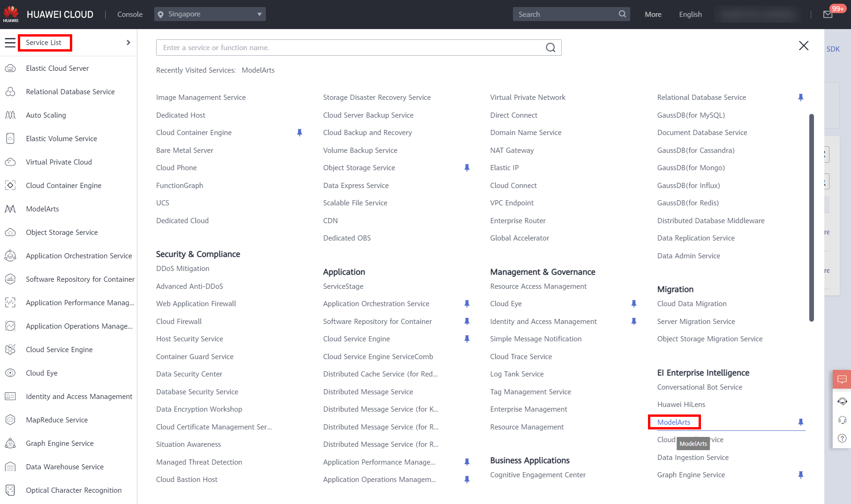The height and width of the screenshot is (504, 851).
Task: Unpin Object Storage Service in the service list
Action: pos(467,168)
